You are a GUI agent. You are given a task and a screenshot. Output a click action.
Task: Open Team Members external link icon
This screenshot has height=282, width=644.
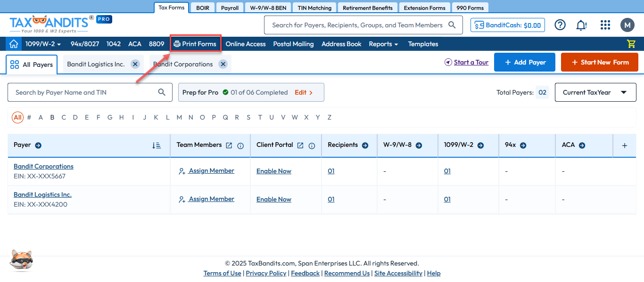tap(229, 145)
